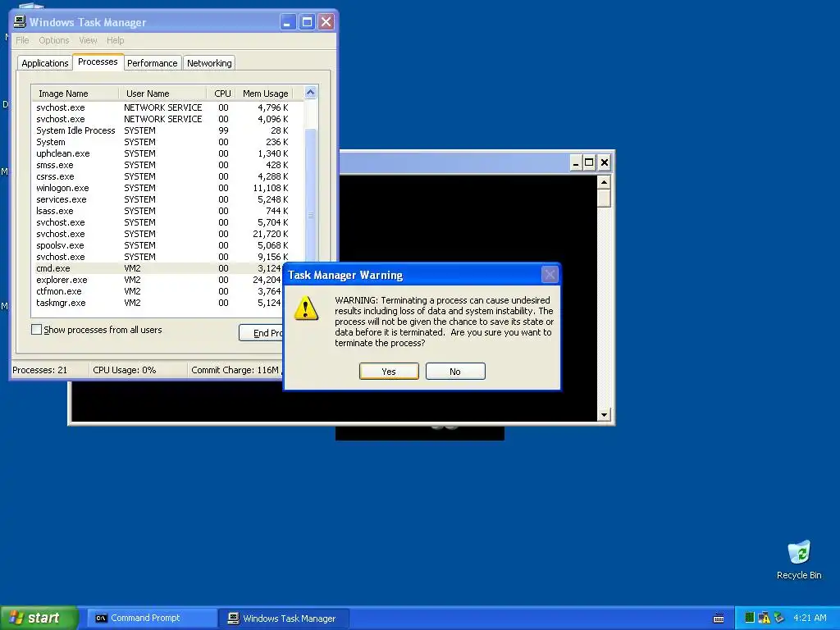
Task: Click the Command Prompt scrollbar thumb
Action: click(x=604, y=199)
